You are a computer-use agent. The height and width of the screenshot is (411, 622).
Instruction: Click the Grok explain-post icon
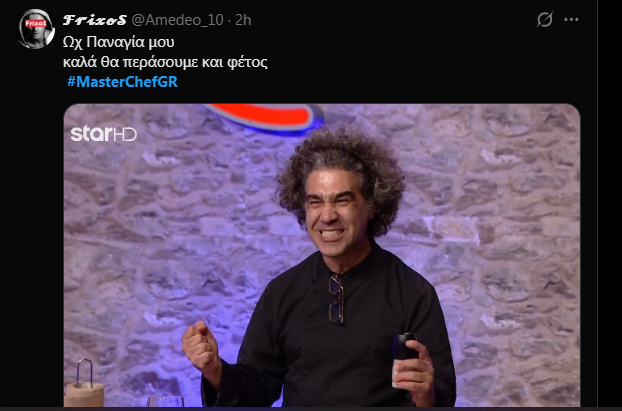[545, 19]
